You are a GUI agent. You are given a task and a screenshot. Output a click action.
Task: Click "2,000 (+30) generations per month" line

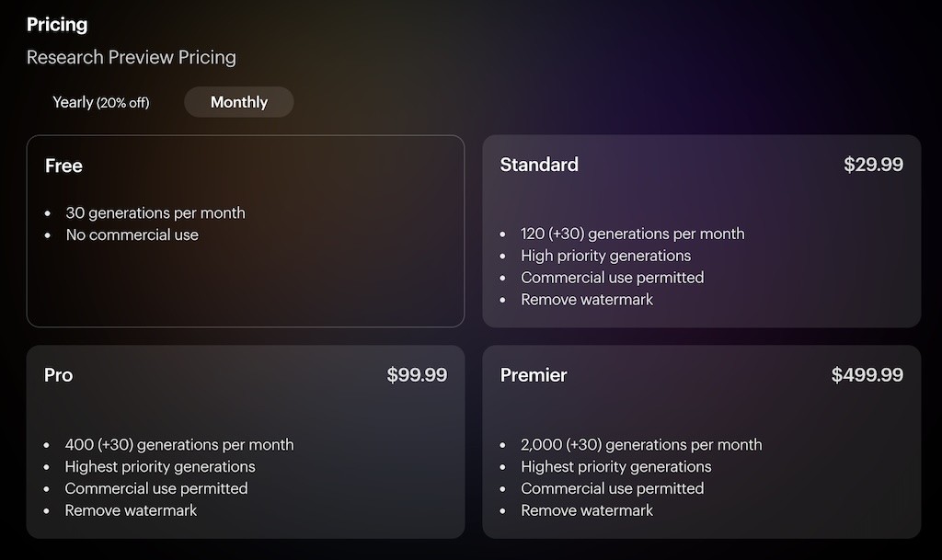click(x=641, y=445)
